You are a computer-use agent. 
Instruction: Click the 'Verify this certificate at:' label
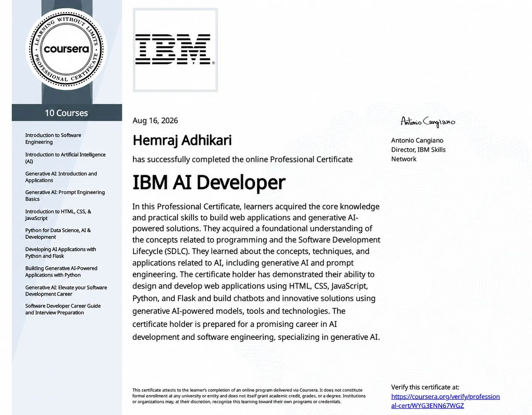(x=425, y=387)
